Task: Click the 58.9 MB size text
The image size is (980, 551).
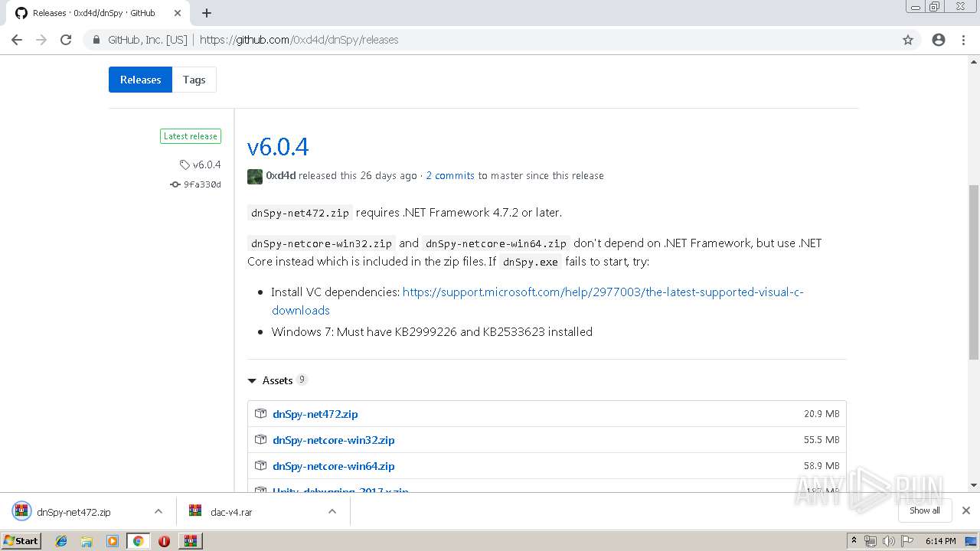Action: tap(822, 466)
